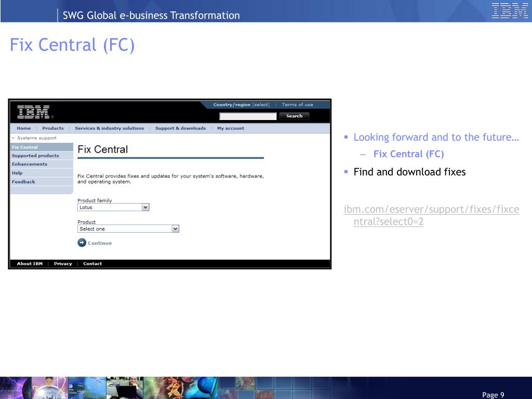Screen dimensions: 532x399
Task: Open Support & downloads menu
Action: pos(180,128)
